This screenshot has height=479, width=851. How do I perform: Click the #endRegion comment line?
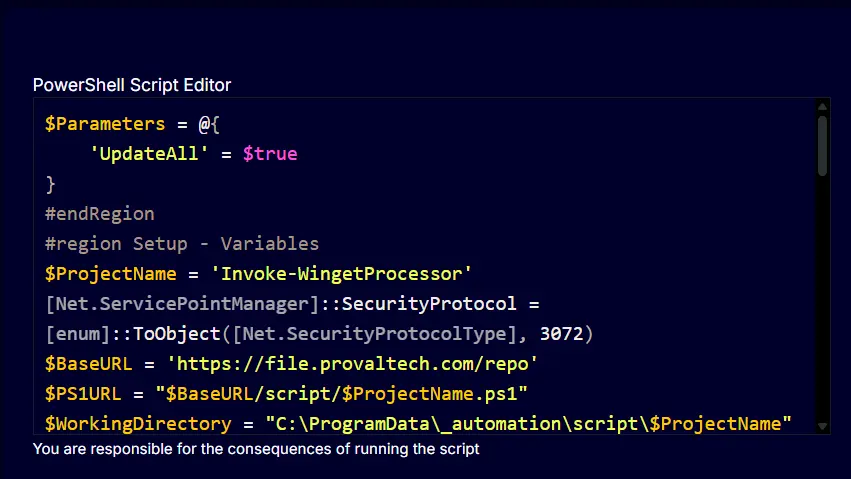click(x=100, y=214)
